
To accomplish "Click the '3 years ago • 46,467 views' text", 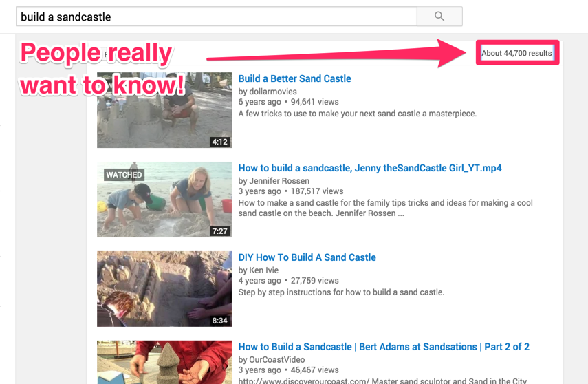I will click(x=288, y=370).
